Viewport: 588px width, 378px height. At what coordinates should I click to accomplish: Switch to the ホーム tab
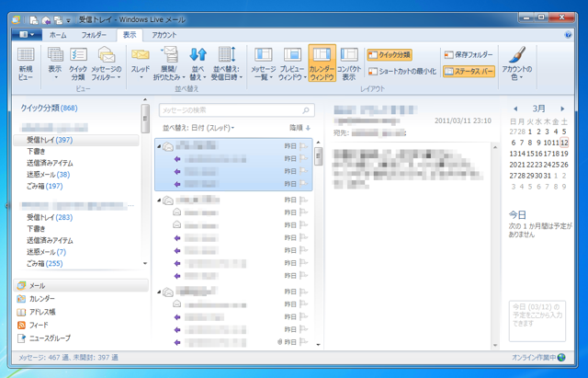(x=58, y=35)
